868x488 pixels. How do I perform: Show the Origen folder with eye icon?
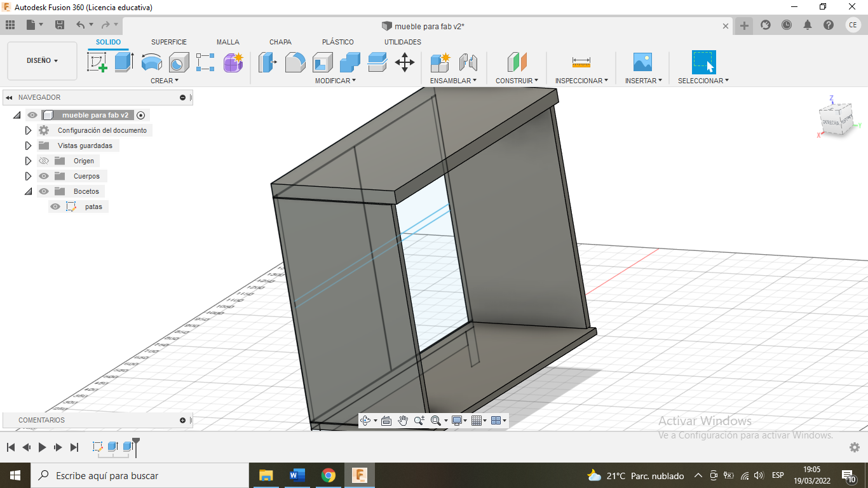coord(44,161)
